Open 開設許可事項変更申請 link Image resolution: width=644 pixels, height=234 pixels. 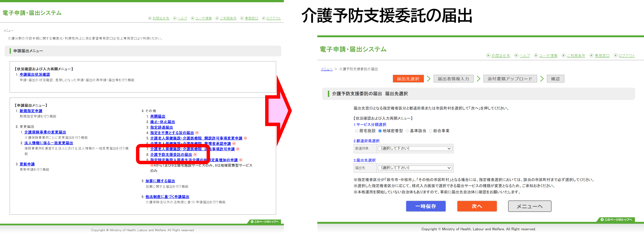196,138
